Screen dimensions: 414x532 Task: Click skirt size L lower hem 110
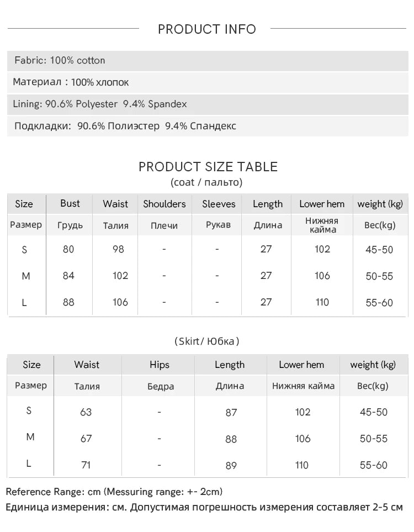(x=301, y=465)
